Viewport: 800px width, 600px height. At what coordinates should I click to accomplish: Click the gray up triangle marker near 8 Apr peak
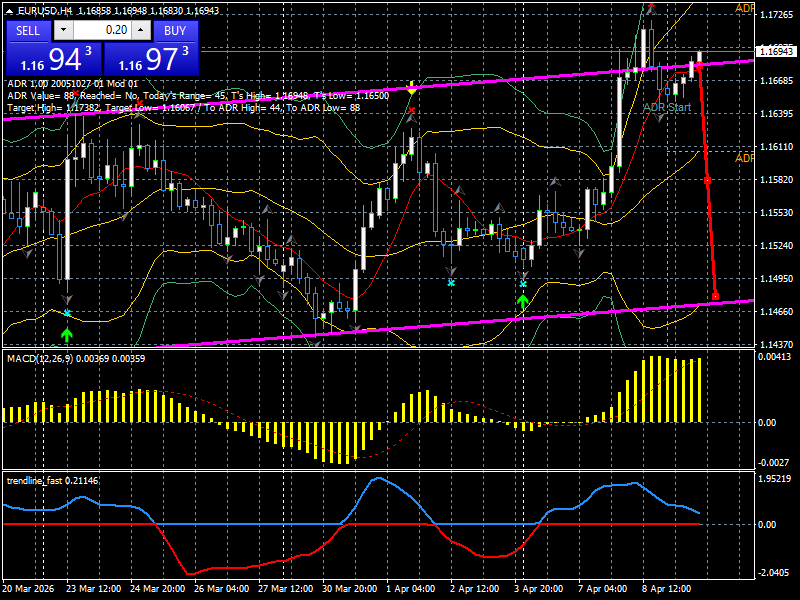(x=652, y=11)
